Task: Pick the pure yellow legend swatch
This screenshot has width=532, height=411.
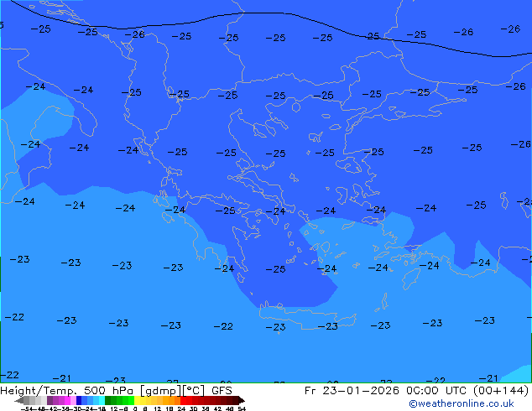Action: 137,400
